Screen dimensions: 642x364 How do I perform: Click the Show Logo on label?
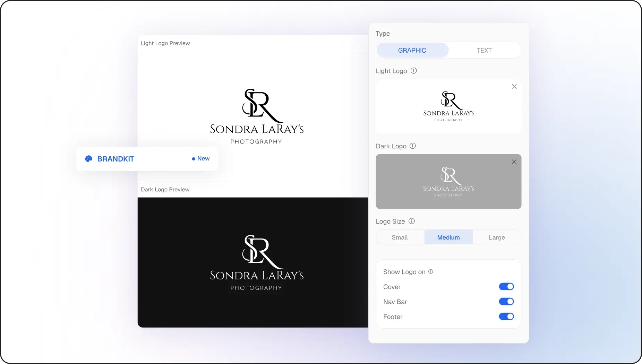[404, 272]
